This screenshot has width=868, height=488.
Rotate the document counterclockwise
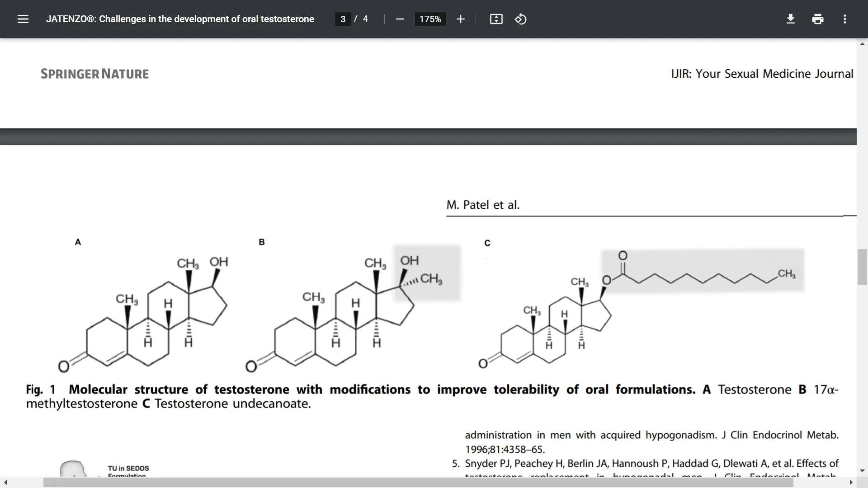point(520,19)
